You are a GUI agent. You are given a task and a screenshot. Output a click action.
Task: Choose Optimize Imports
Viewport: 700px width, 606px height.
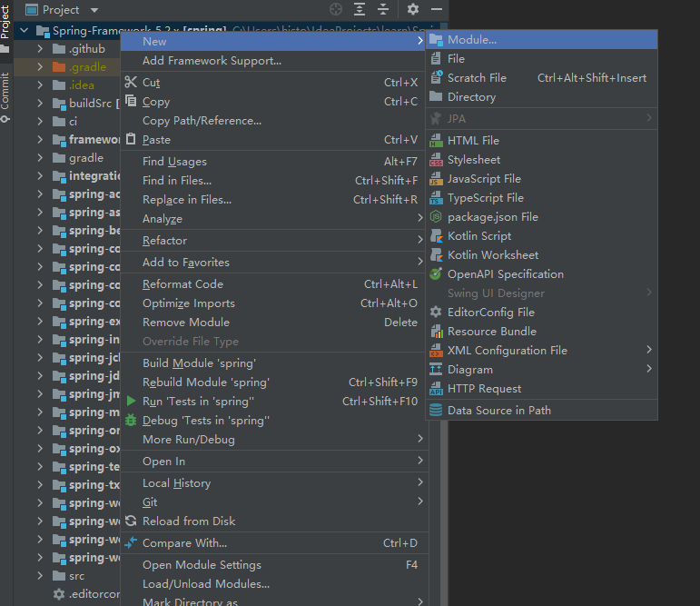(x=274, y=303)
